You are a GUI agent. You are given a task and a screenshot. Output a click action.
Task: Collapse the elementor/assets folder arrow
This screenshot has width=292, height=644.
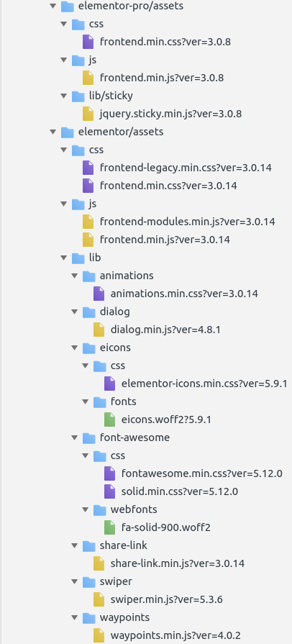[53, 132]
